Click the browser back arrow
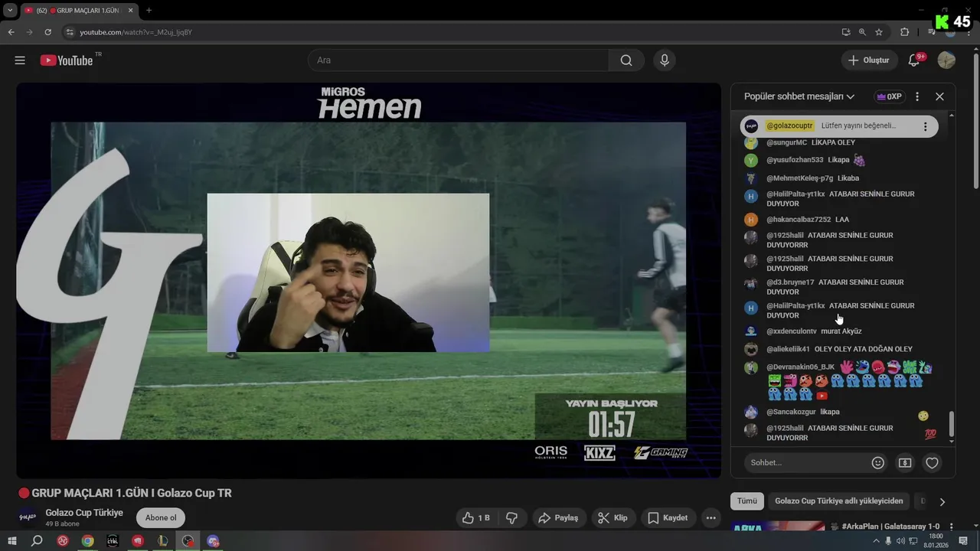 click(11, 32)
